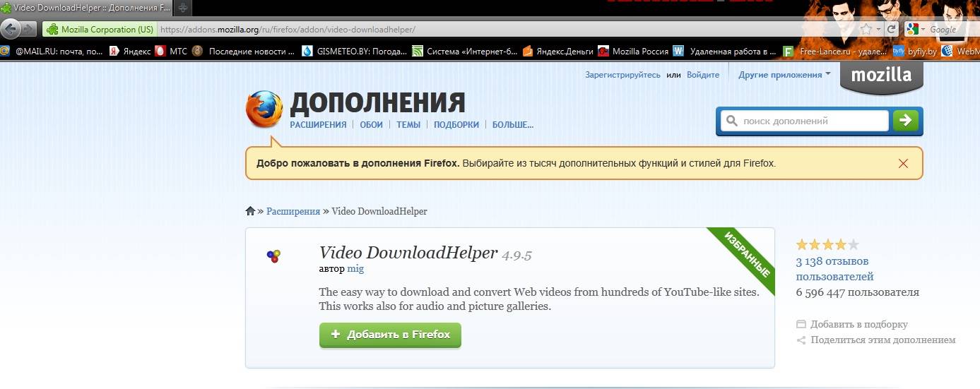Viewport: 980px width, 389px height.
Task: Click the ИЗБРАННЫЕ green ribbon
Action: (x=745, y=257)
